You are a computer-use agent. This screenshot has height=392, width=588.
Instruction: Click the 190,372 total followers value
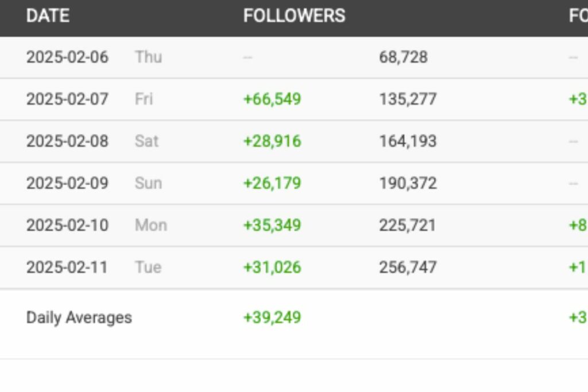[x=408, y=183]
